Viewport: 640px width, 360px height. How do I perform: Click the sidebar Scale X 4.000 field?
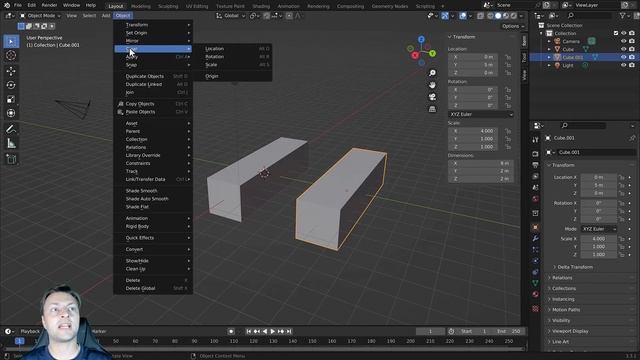coord(473,131)
